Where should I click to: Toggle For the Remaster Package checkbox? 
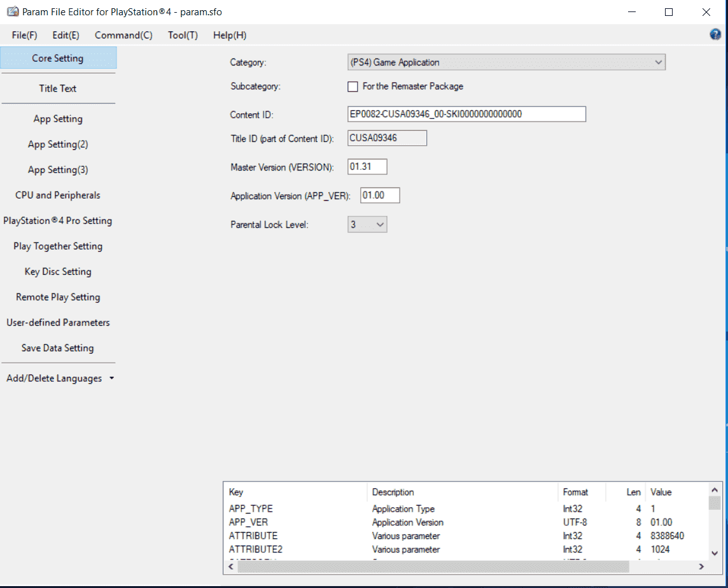[353, 87]
